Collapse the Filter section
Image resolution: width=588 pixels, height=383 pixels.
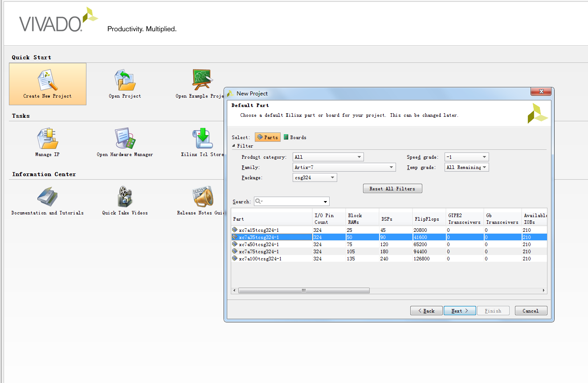click(x=234, y=146)
